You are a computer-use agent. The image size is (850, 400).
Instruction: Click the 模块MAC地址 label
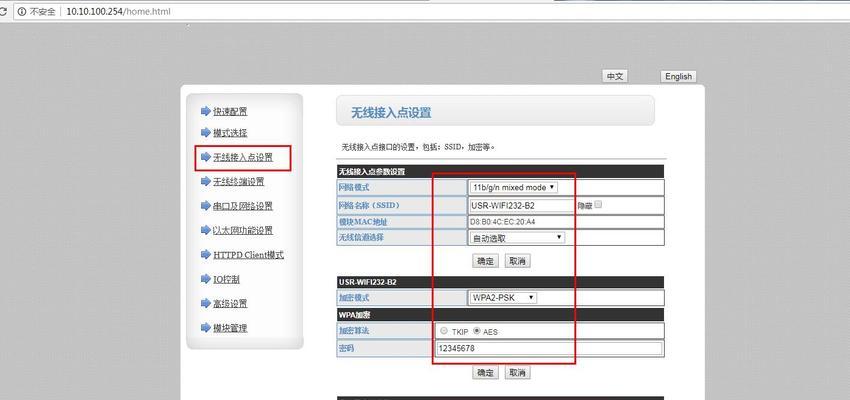coord(363,222)
